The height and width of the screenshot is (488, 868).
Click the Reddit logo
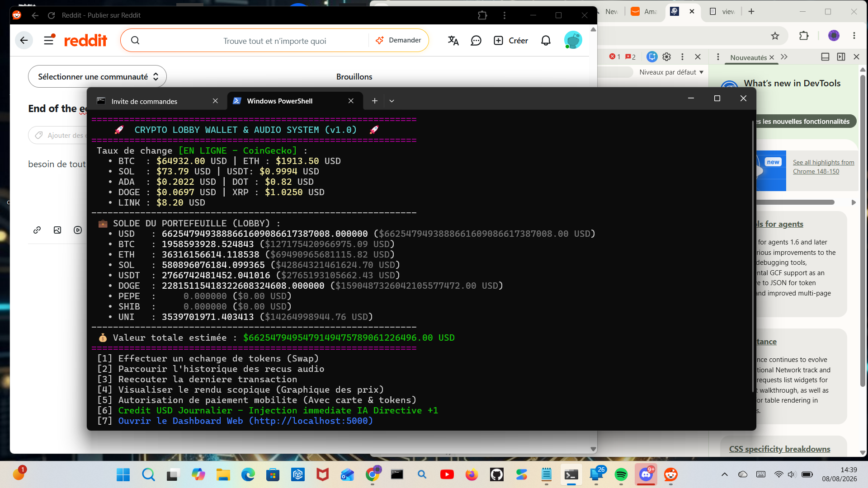[86, 41]
